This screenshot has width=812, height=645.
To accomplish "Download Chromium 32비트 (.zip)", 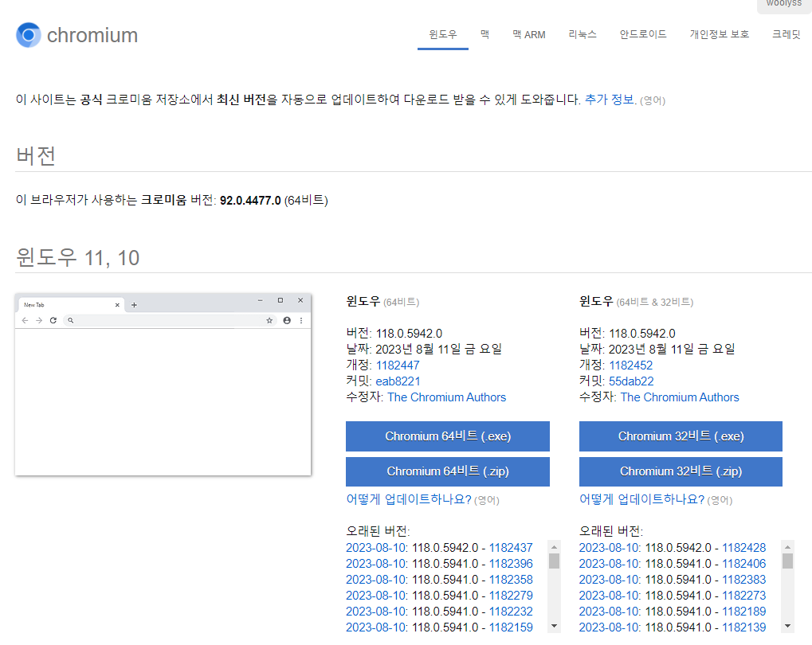I will (681, 471).
